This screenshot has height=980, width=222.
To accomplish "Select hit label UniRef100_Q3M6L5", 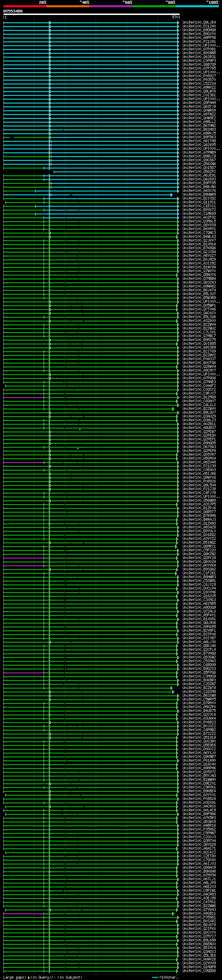I will tap(199, 221).
